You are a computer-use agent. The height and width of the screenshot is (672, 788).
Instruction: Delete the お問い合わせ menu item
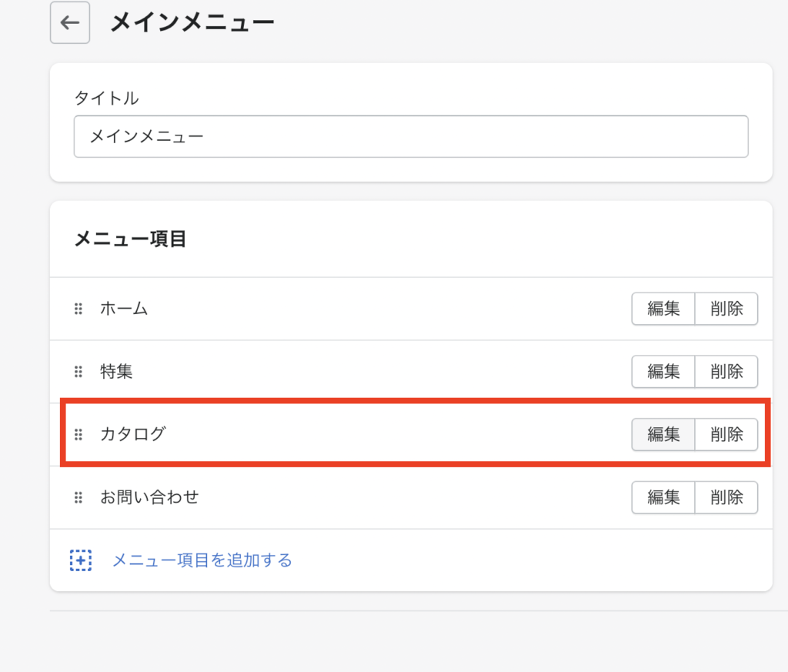tap(726, 497)
